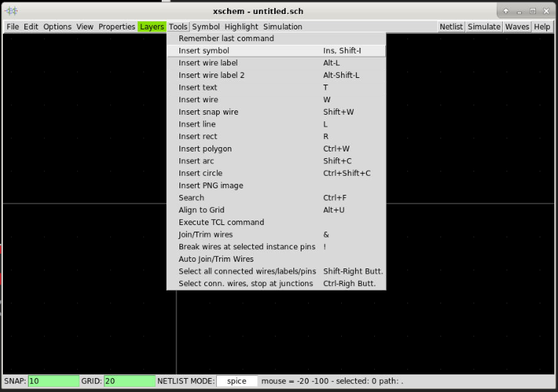
Task: Choose Insert wire
Action: pos(276,100)
